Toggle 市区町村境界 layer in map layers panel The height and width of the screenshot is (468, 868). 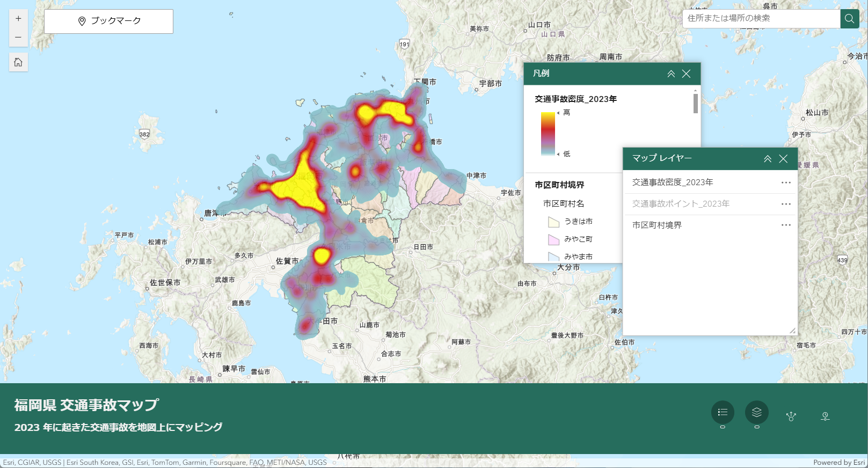coord(657,225)
